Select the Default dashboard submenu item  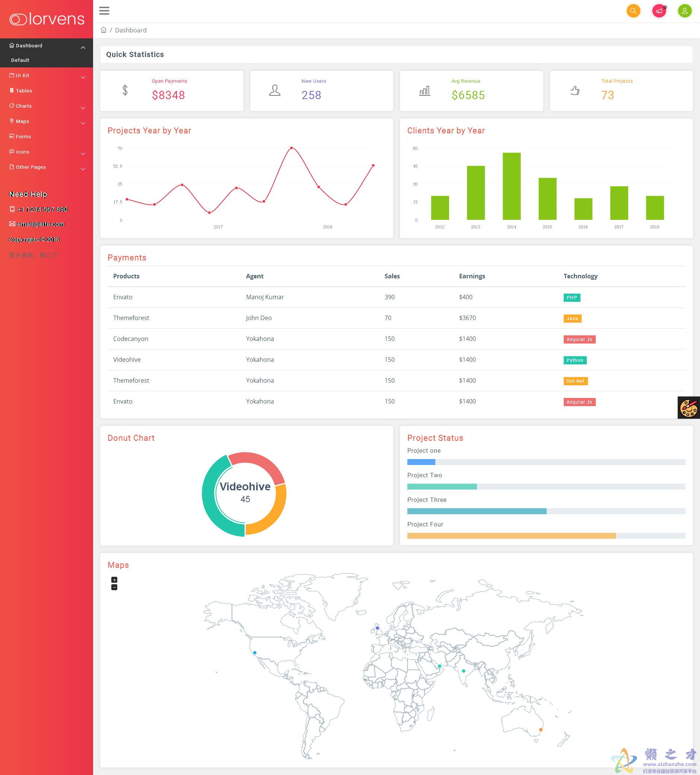(x=20, y=60)
